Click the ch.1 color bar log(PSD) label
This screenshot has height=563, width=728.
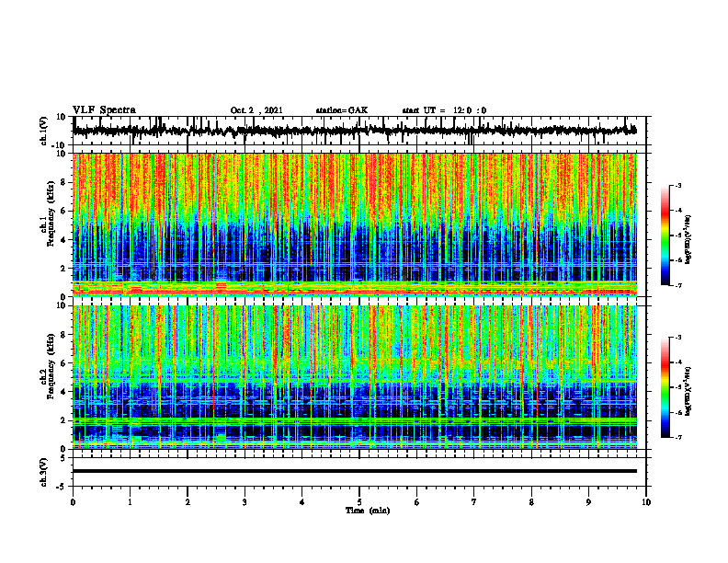pyautogui.click(x=688, y=240)
